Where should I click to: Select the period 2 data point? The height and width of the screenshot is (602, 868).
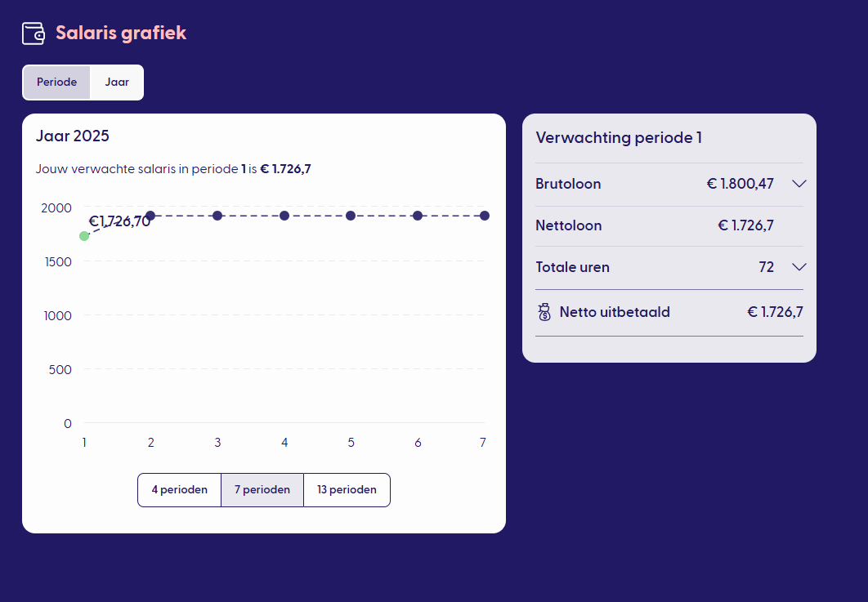(x=150, y=216)
